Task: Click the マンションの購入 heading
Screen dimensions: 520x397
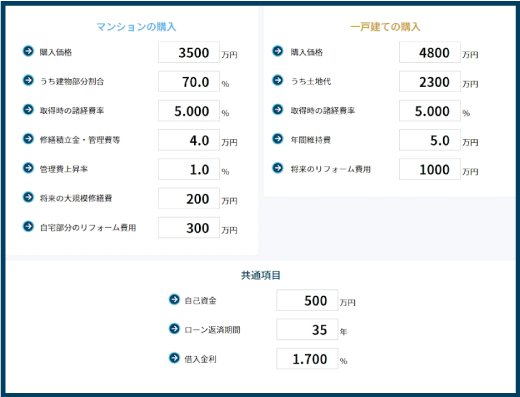Action: coord(136,27)
